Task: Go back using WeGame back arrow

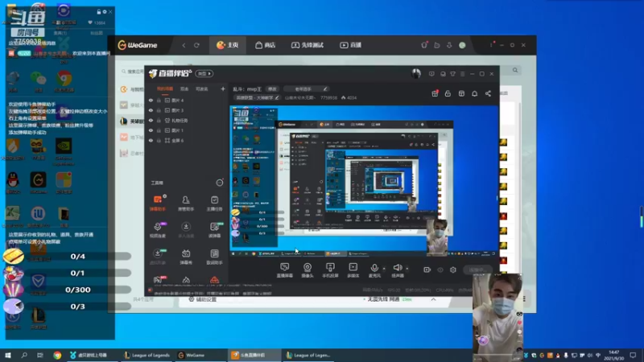Action: [x=184, y=45]
